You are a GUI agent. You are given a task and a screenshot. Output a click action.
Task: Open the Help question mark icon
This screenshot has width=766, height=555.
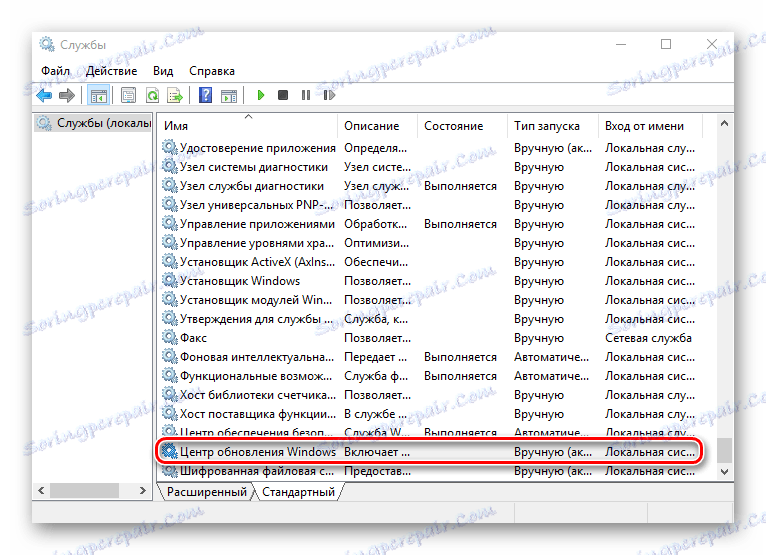pos(206,95)
